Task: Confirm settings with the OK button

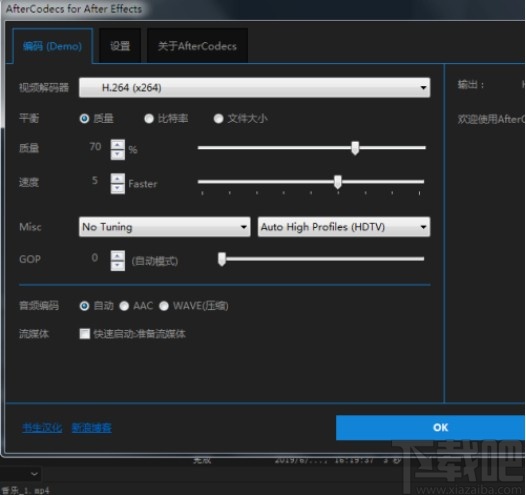Action: pos(431,428)
